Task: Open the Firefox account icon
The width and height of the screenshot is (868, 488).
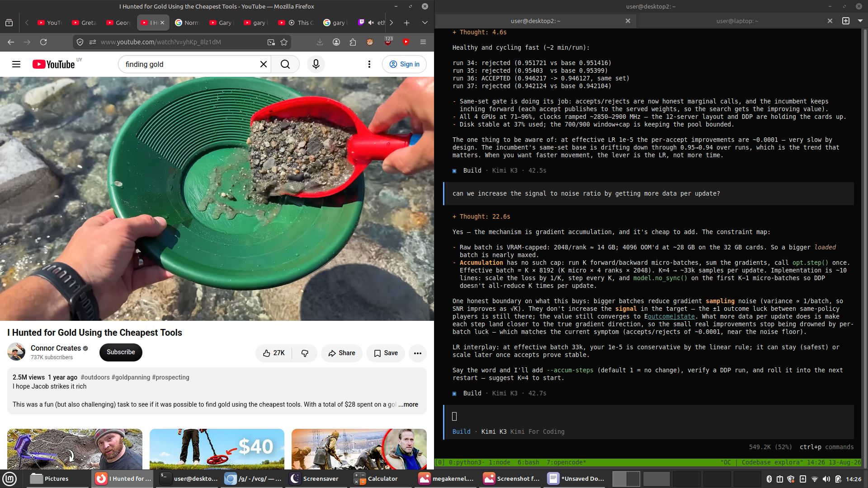Action: (x=336, y=42)
